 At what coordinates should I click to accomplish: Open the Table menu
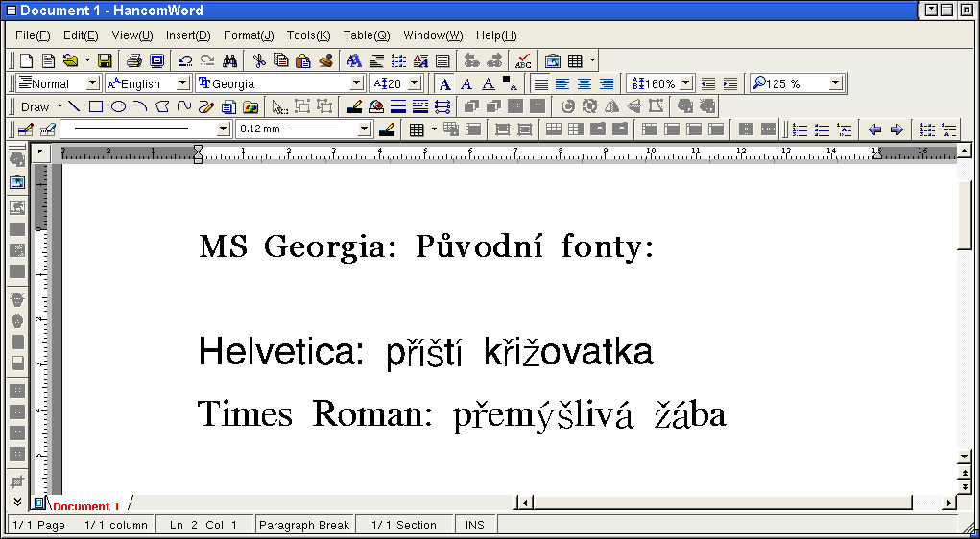tap(367, 35)
